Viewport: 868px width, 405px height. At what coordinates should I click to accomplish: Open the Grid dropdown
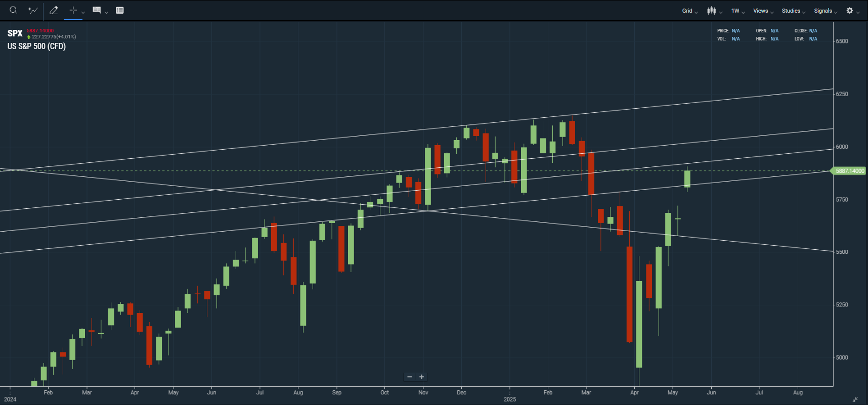coord(689,11)
